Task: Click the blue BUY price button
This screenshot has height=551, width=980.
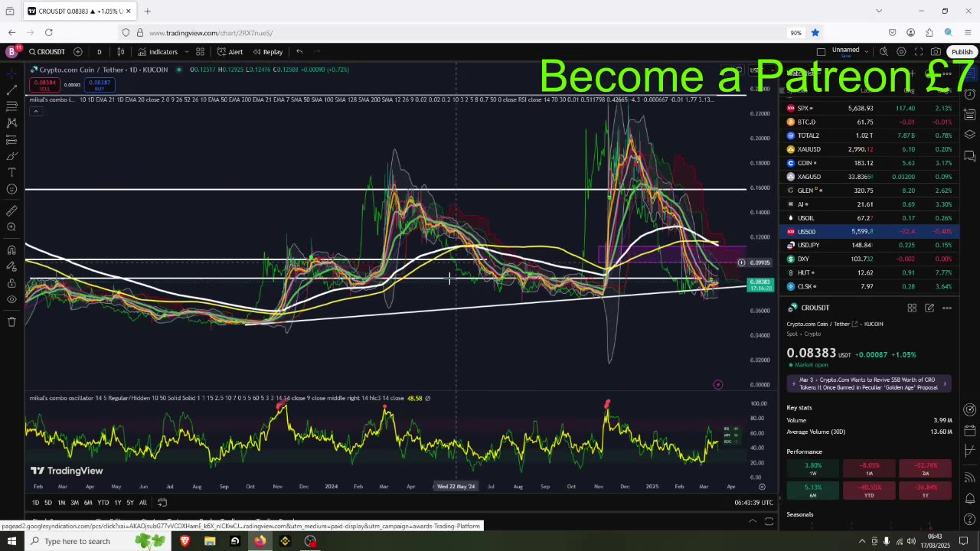Action: tap(100, 84)
